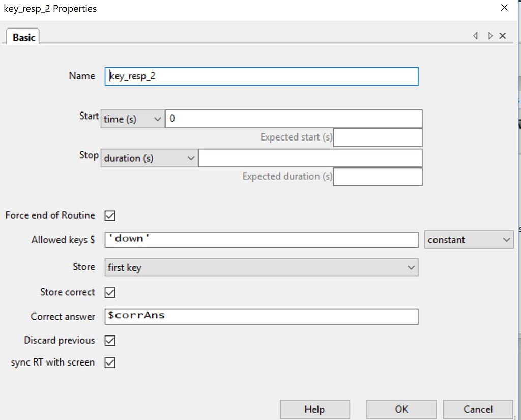The width and height of the screenshot is (521, 420).
Task: Open the Store dropdown showing first key
Action: (x=261, y=267)
